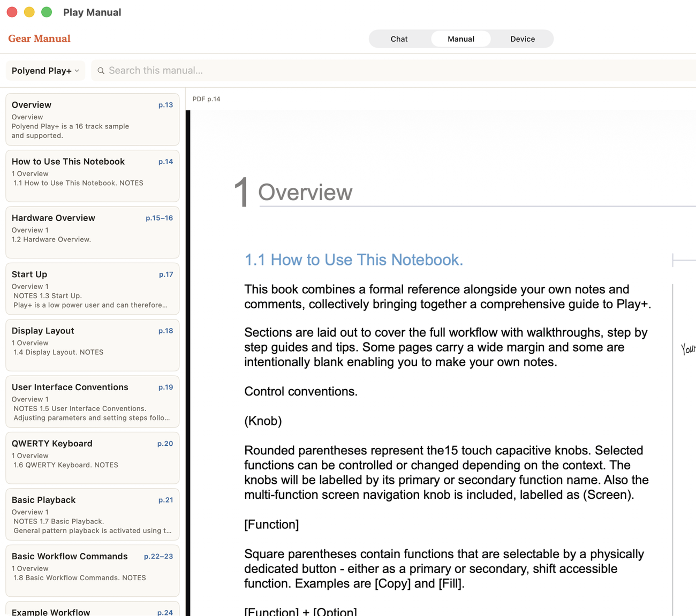Click the search magnifier icon

101,71
